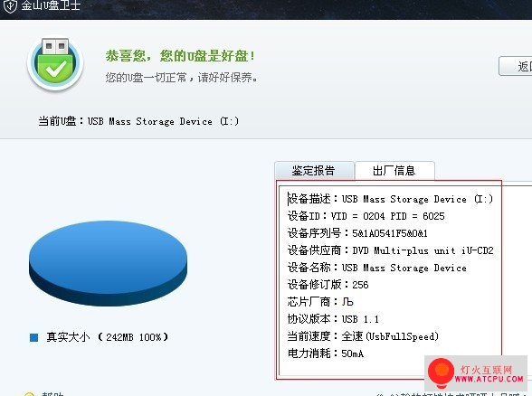The width and height of the screenshot is (532, 396).
Task: Click the 当前U盘 device label
Action: point(138,121)
